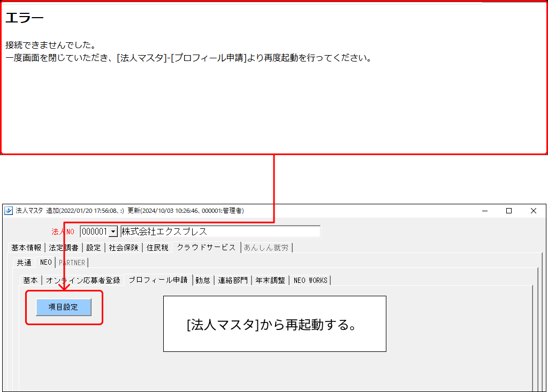Maximize the 法人マスタ window
The image size is (548, 392).
[509, 211]
